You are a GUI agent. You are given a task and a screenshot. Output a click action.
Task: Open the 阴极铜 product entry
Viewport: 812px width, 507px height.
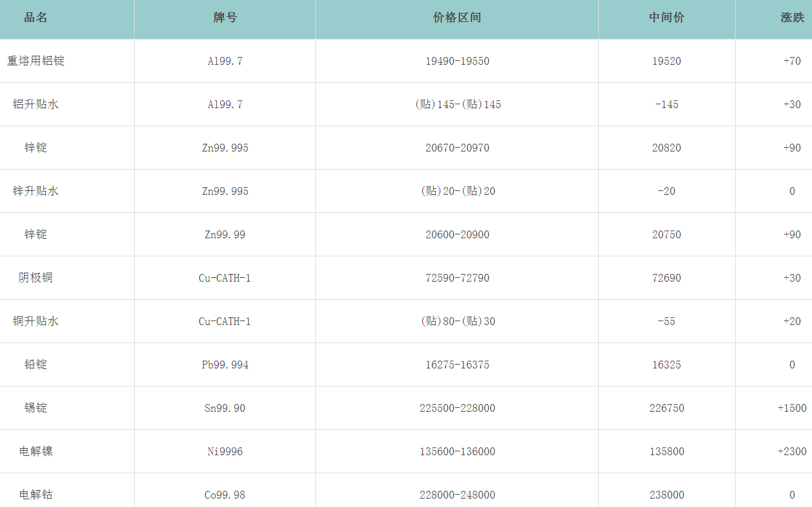coord(36,278)
